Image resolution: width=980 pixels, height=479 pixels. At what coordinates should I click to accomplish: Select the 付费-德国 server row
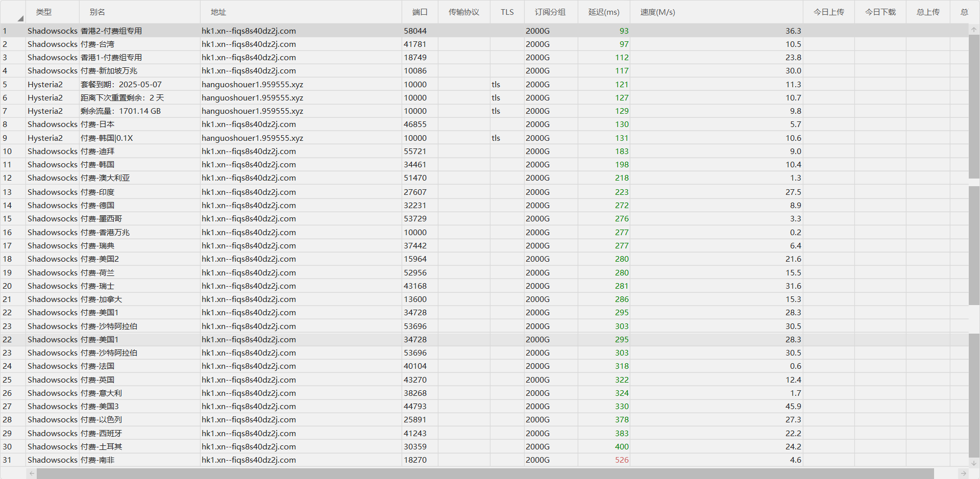click(x=484, y=205)
